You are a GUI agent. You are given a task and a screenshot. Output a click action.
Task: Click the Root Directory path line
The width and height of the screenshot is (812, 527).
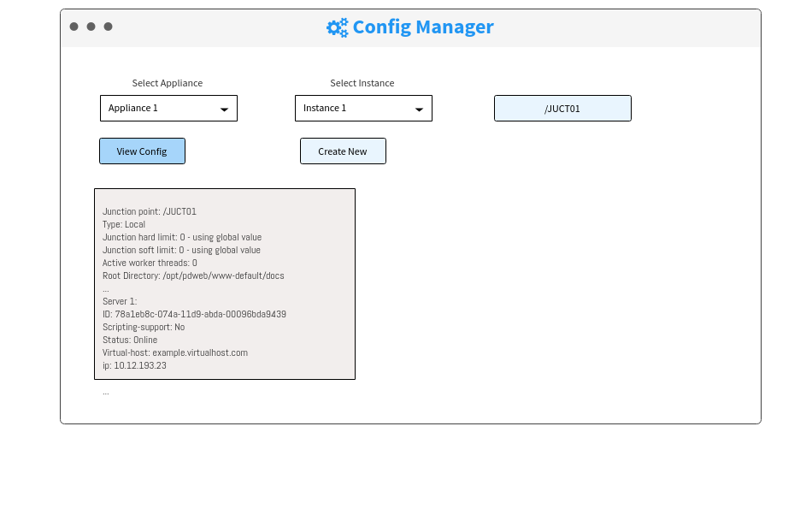[x=193, y=275]
